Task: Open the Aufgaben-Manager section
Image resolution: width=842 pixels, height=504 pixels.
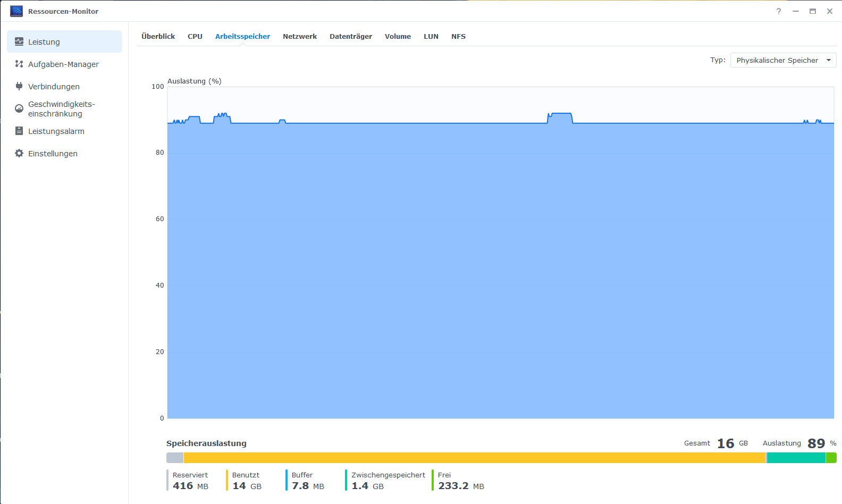Action: tap(63, 64)
